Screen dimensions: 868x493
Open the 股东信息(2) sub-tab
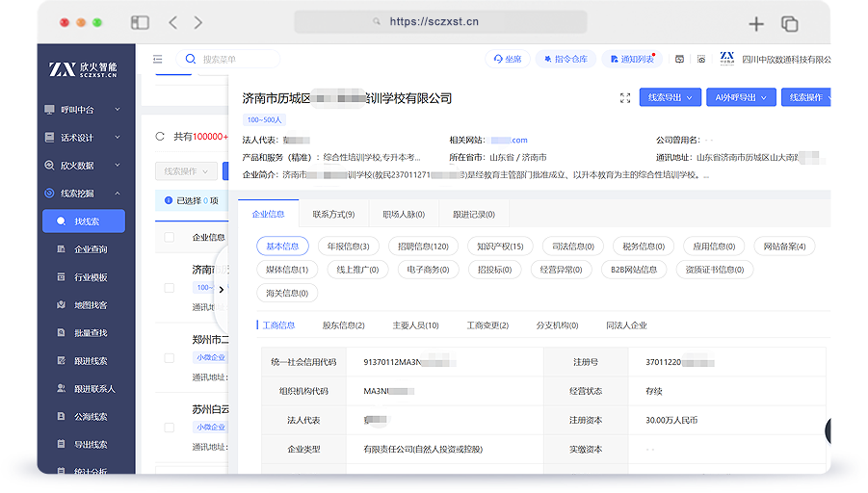point(343,325)
